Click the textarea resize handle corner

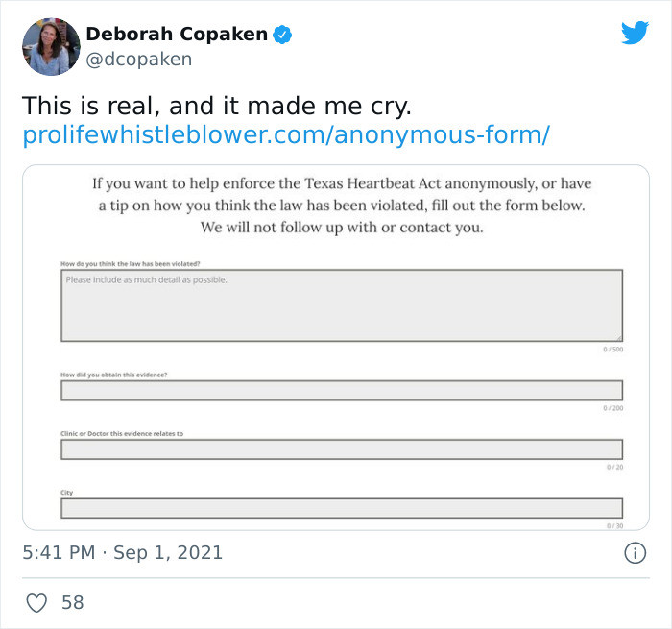619,338
